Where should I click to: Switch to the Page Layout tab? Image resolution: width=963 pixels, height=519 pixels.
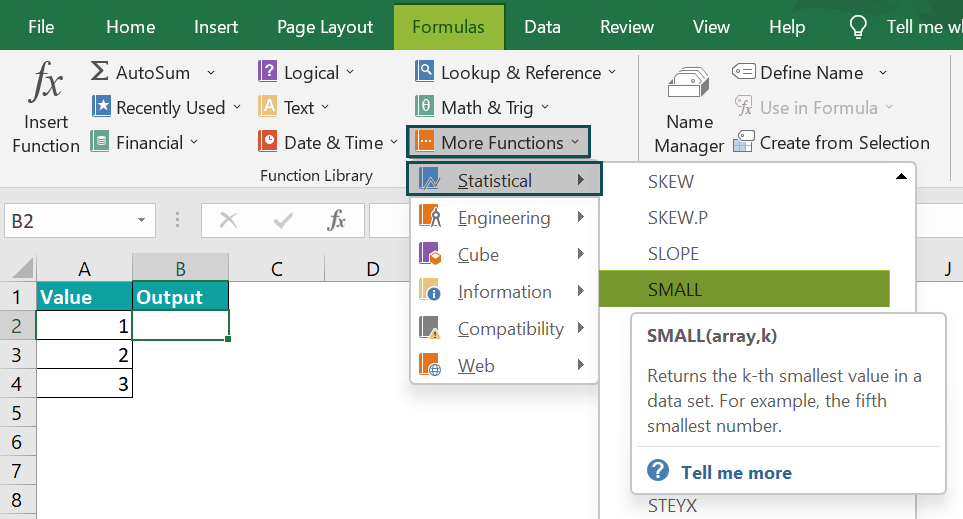point(325,27)
